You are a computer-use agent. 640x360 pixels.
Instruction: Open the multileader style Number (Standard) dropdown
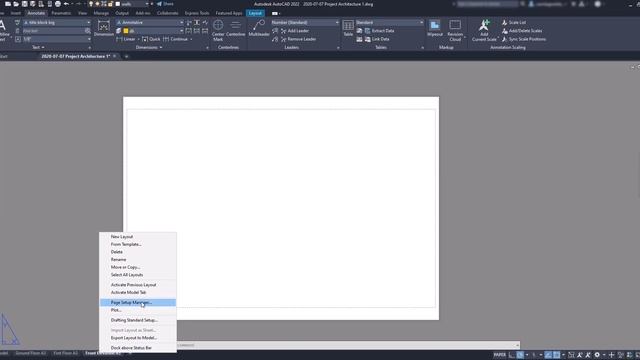(305, 22)
